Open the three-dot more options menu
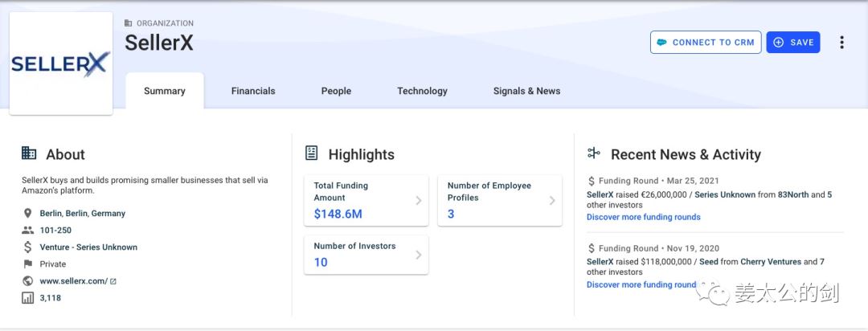This screenshot has width=868, height=331. 841,43
